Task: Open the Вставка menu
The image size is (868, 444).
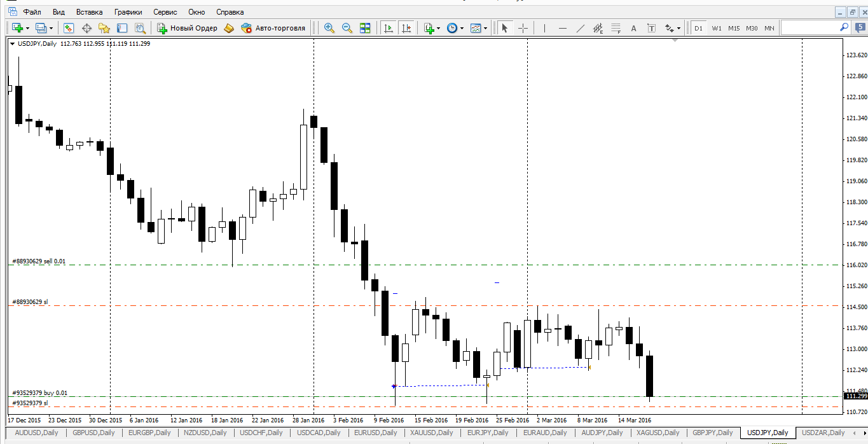Action: click(89, 12)
